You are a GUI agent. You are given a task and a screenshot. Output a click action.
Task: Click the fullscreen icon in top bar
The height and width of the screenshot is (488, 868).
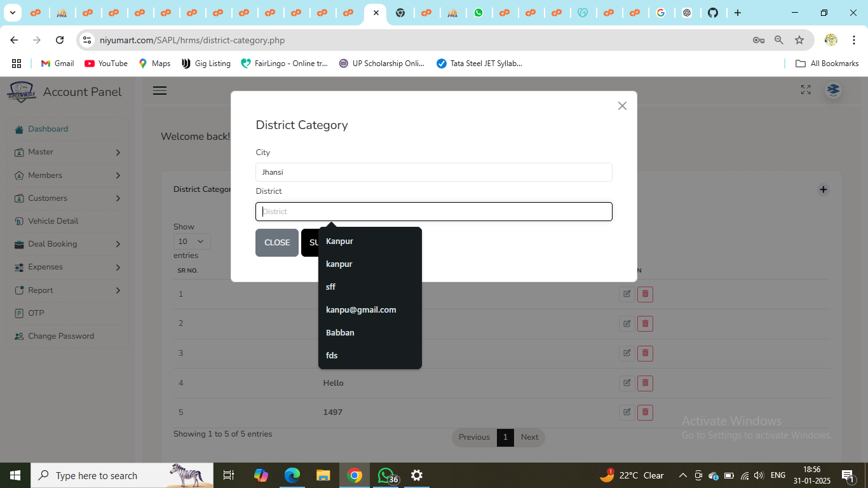click(x=806, y=90)
